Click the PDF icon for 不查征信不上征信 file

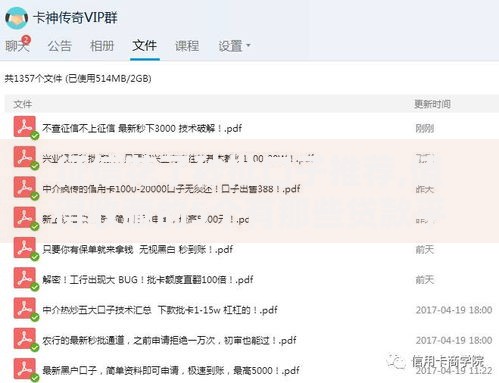25,127
